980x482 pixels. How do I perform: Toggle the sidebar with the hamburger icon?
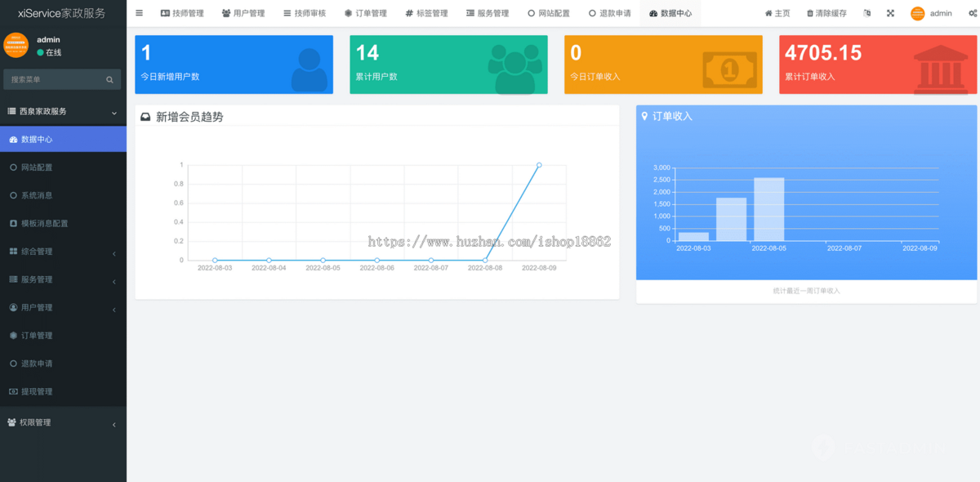pos(139,12)
